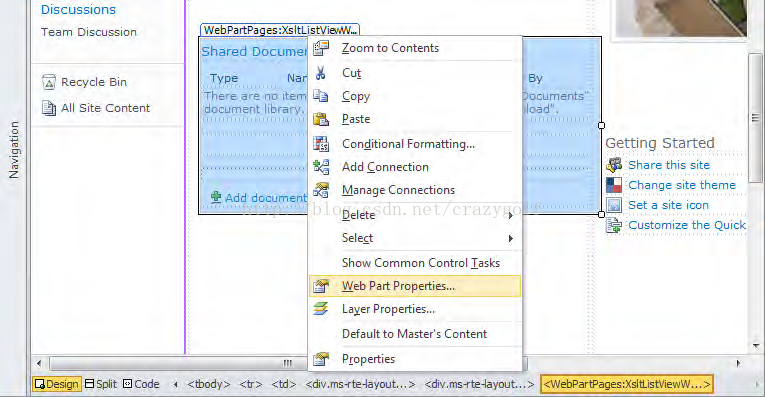The width and height of the screenshot is (765, 397).
Task: Click the icon beside Properties at menu bottom
Action: 321,359
